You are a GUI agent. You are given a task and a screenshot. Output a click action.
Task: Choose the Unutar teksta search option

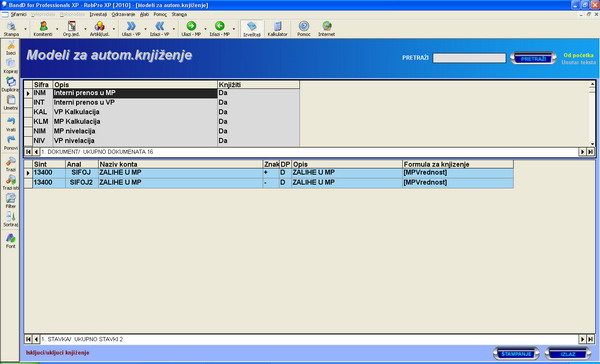click(x=578, y=62)
